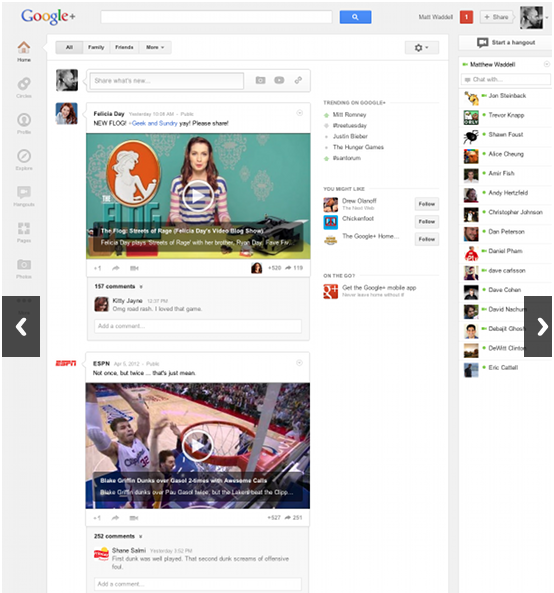Open Circles in the left sidebar

[x=24, y=87]
